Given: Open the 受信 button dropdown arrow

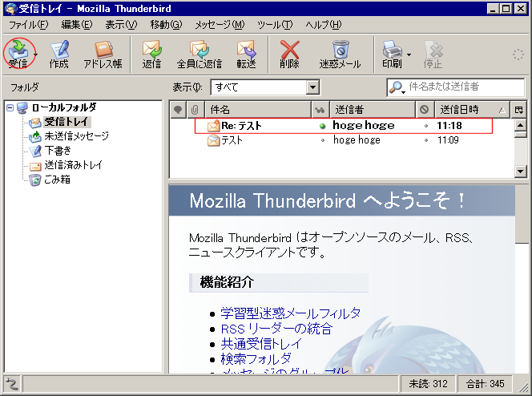Looking at the screenshot, I should pyautogui.click(x=35, y=55).
